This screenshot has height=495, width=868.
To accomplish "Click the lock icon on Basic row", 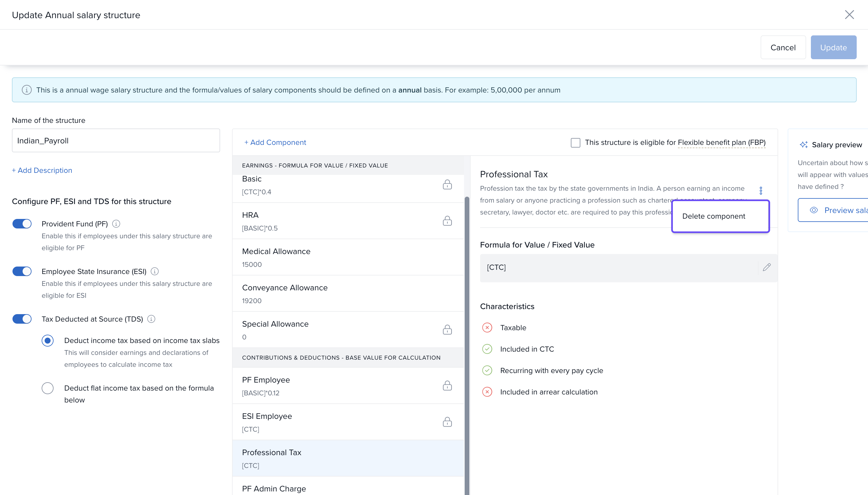I will click(x=447, y=185).
